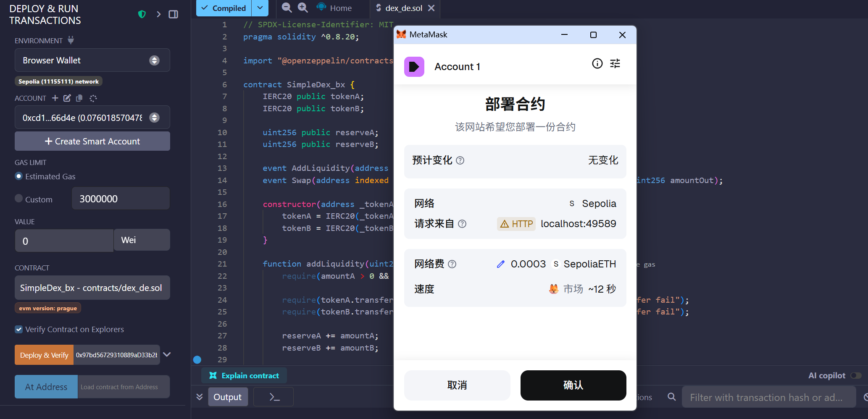Click the Deploy & Verify button
The width and height of the screenshot is (868, 419).
44,355
